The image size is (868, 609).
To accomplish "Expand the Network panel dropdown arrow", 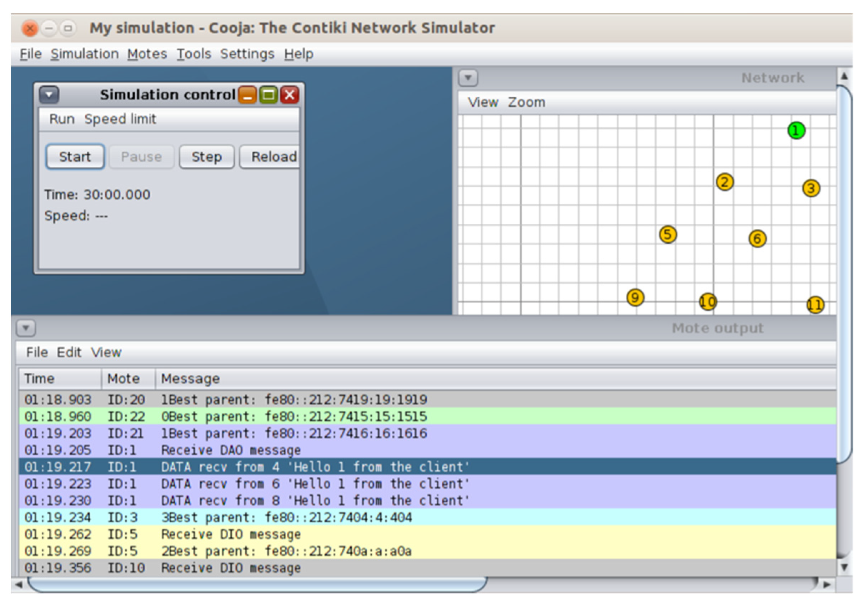I will click(x=468, y=78).
